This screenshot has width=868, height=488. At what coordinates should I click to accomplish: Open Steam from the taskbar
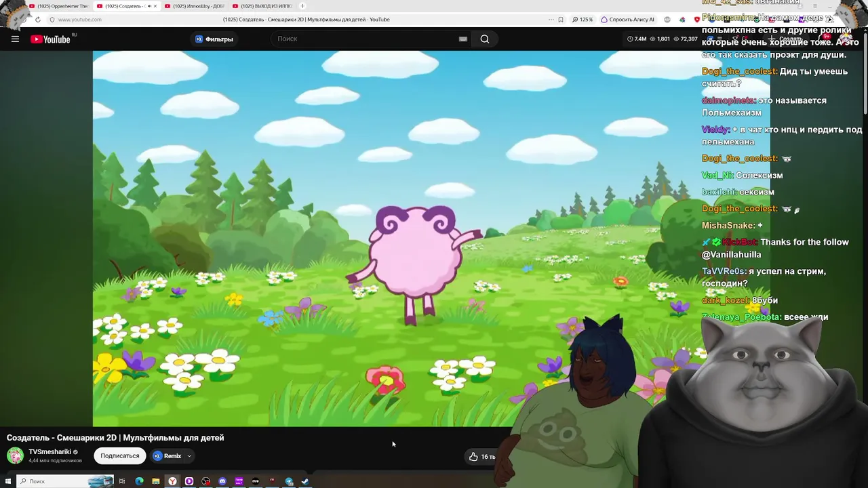coord(305,481)
